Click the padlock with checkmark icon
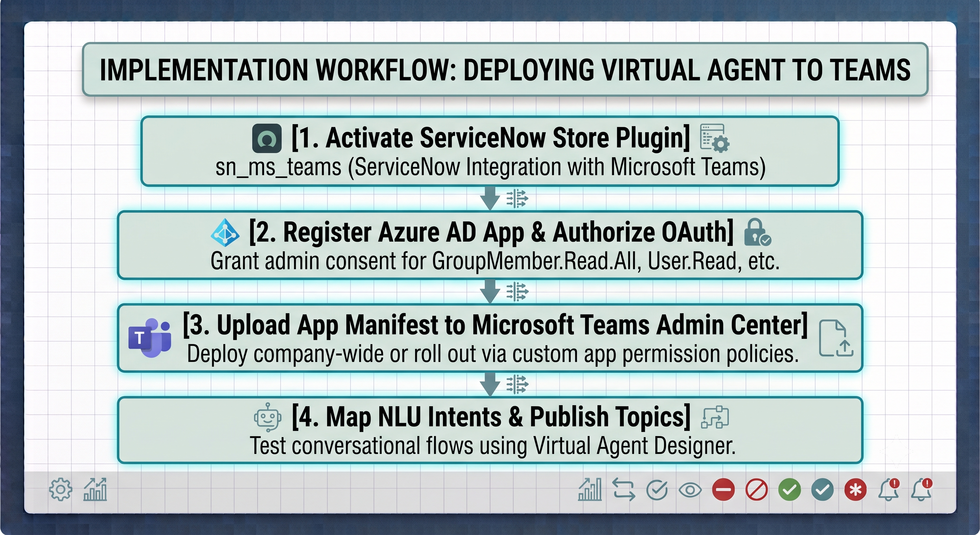 pos(757,232)
